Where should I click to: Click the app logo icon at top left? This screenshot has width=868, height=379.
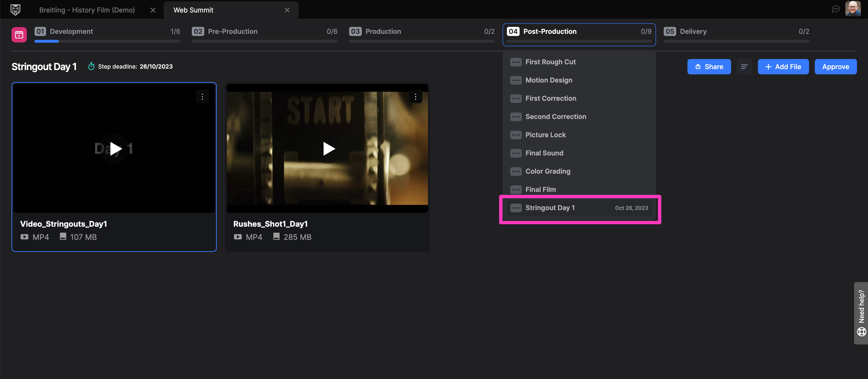16,10
